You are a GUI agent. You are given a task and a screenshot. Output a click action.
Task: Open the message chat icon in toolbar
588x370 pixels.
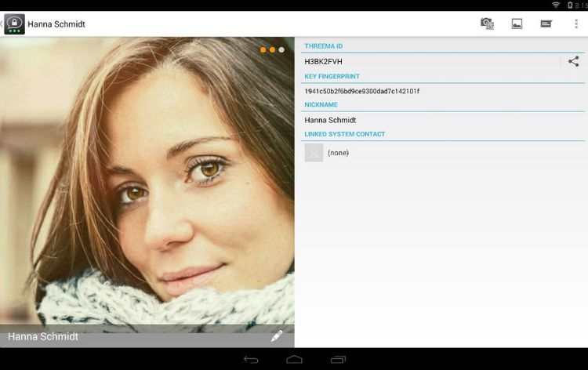point(546,24)
